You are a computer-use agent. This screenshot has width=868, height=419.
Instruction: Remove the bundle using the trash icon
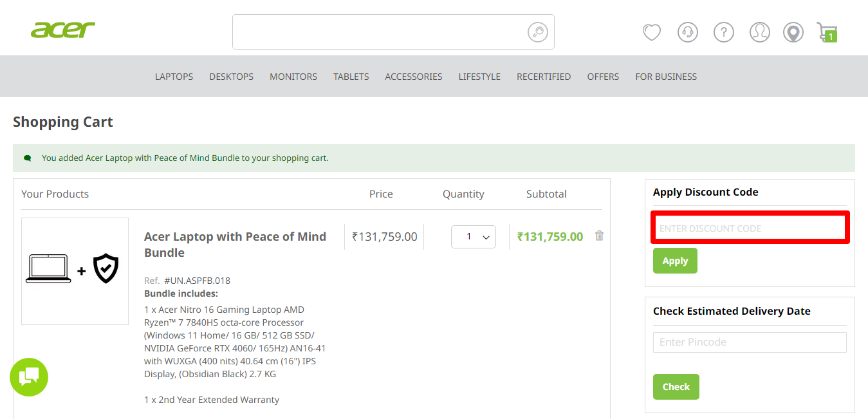click(x=599, y=236)
